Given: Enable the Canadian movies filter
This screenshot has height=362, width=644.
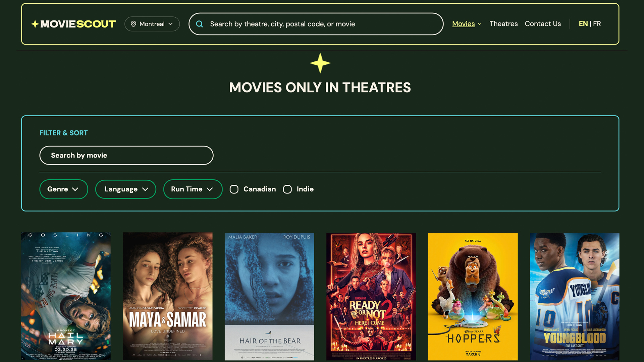Looking at the screenshot, I should pyautogui.click(x=234, y=189).
